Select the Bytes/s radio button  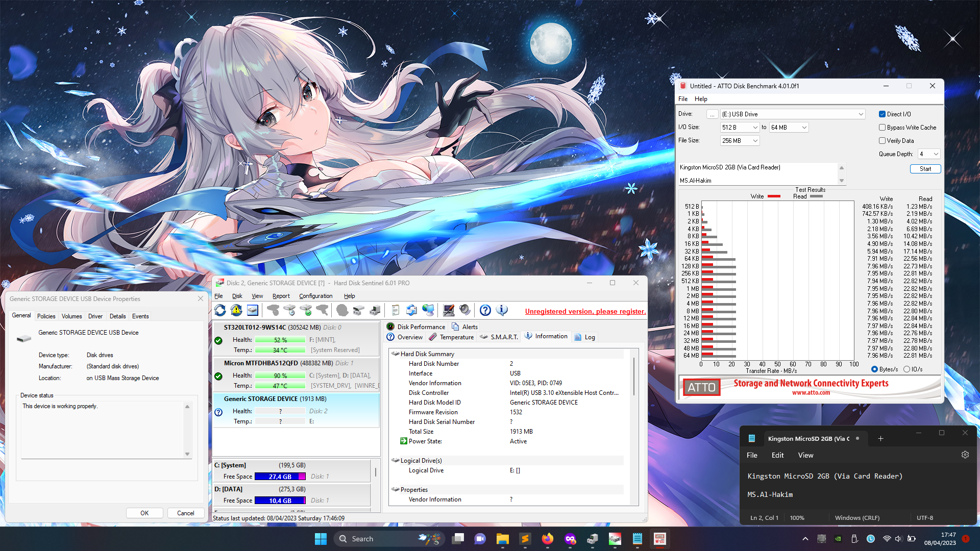874,369
